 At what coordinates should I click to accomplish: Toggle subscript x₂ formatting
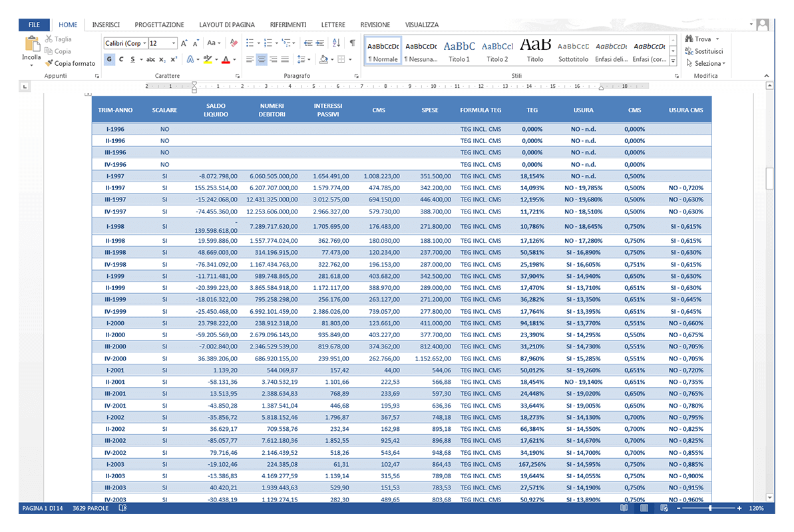point(162,59)
